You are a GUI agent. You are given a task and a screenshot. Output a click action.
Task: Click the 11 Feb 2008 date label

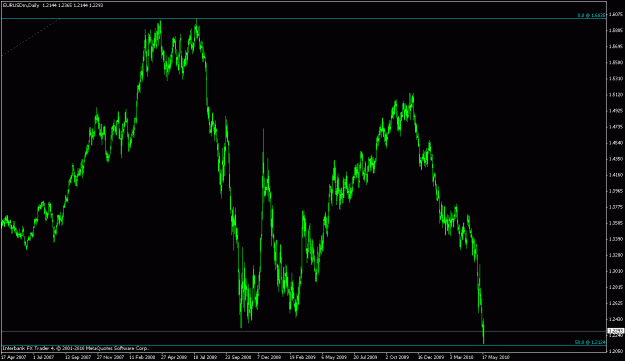coord(142,357)
